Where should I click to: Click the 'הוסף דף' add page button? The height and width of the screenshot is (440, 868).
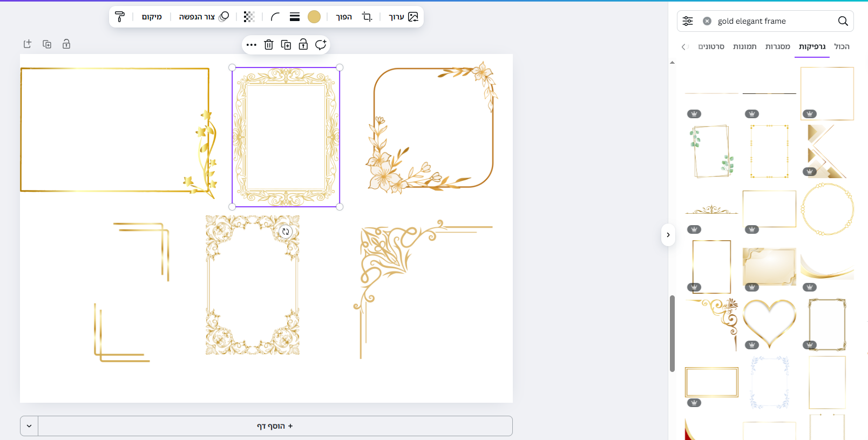pos(275,426)
